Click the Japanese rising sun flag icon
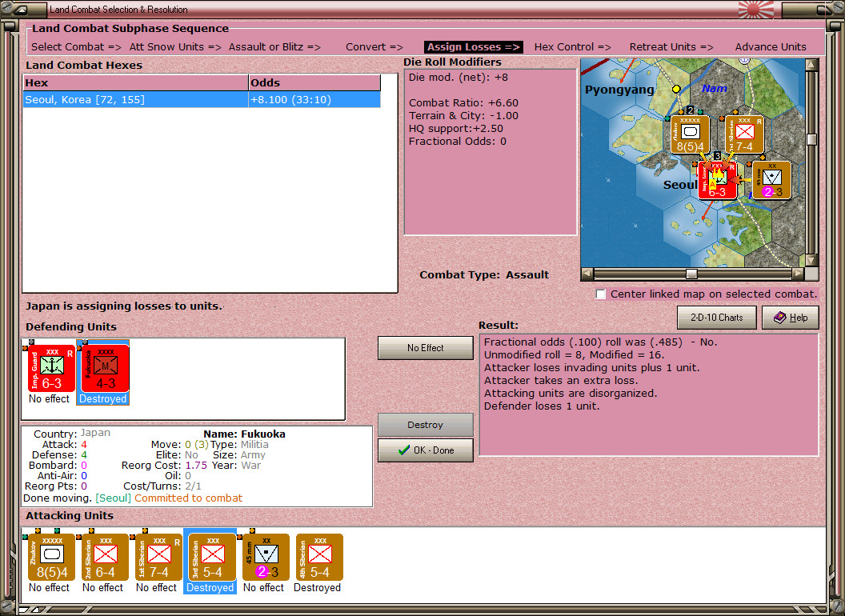Image resolution: width=845 pixels, height=616 pixels. tap(755, 9)
